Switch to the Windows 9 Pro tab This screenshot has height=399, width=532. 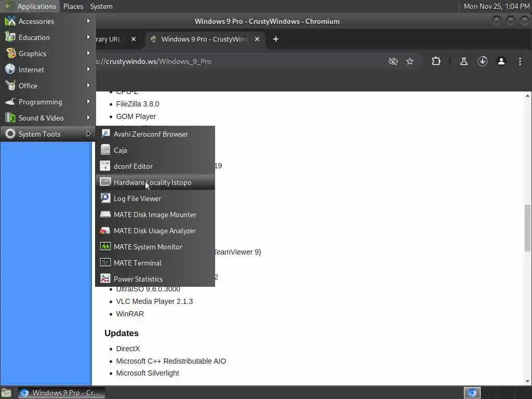point(205,39)
